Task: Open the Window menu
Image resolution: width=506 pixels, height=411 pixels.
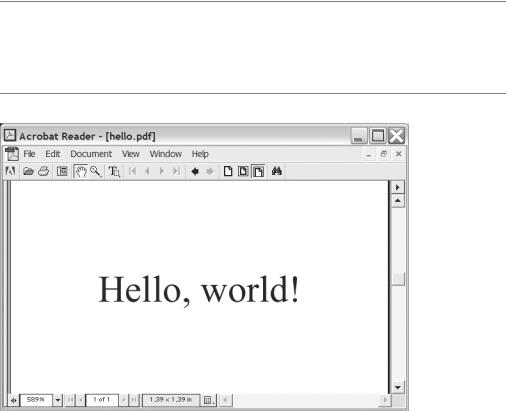Action: coord(166,154)
